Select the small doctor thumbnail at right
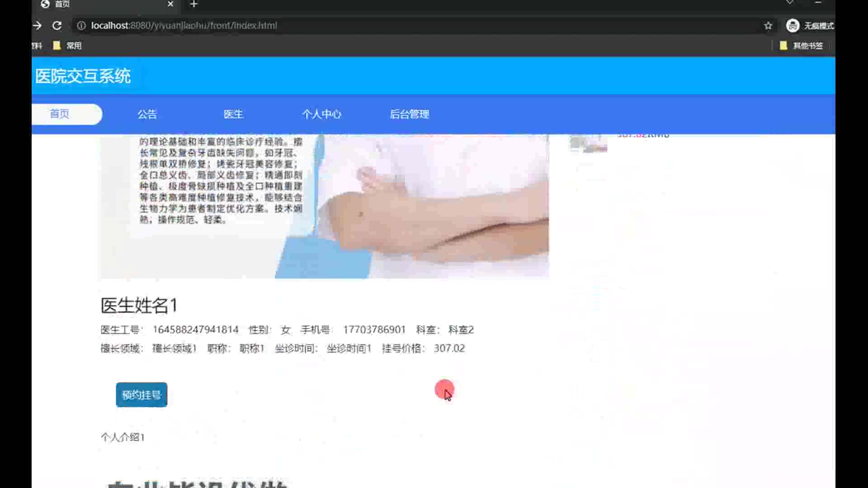Image resolution: width=868 pixels, height=488 pixels. [588, 143]
